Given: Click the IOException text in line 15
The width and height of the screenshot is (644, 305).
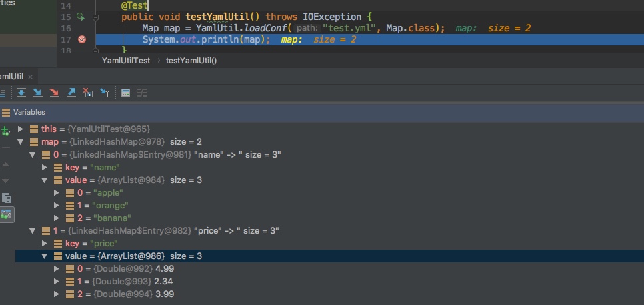Looking at the screenshot, I should [332, 17].
